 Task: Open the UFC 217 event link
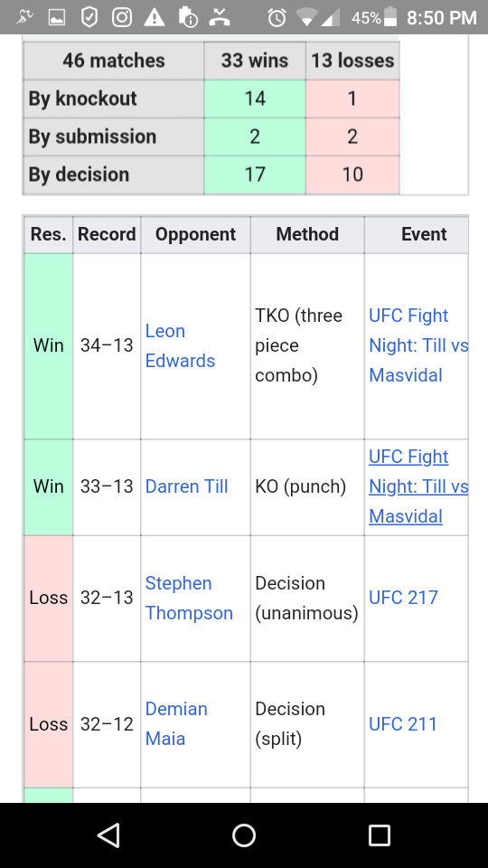click(403, 598)
